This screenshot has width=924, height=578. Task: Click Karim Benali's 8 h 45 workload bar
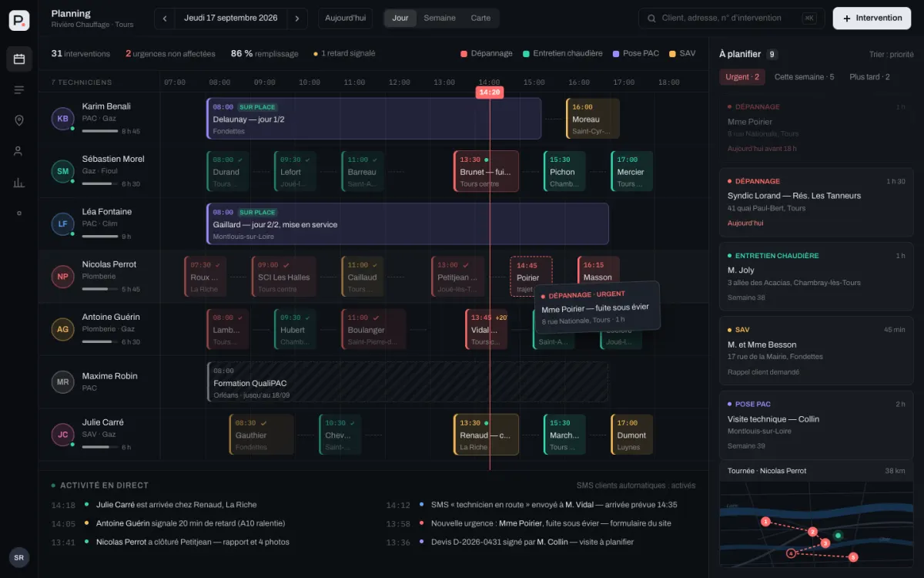tap(99, 132)
